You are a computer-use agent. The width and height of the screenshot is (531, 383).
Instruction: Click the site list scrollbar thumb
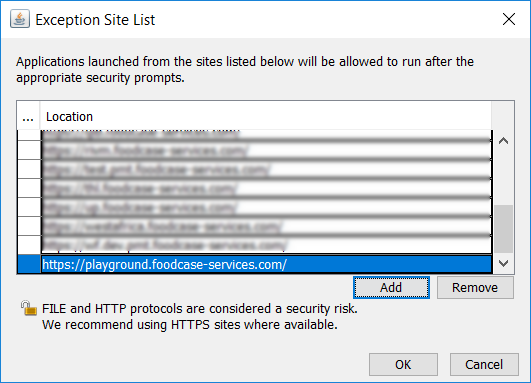504,229
